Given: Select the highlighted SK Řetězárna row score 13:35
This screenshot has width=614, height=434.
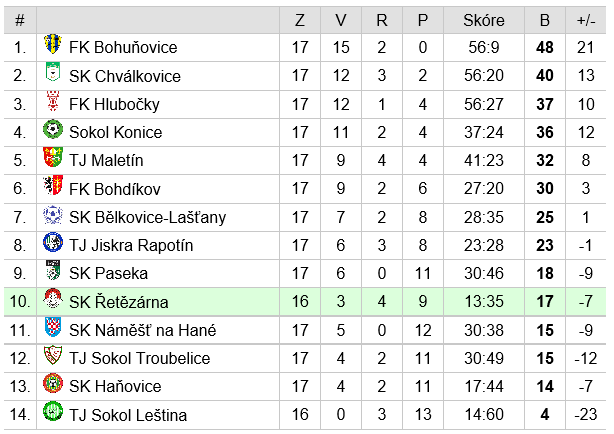Looking at the screenshot, I should pos(484,302).
